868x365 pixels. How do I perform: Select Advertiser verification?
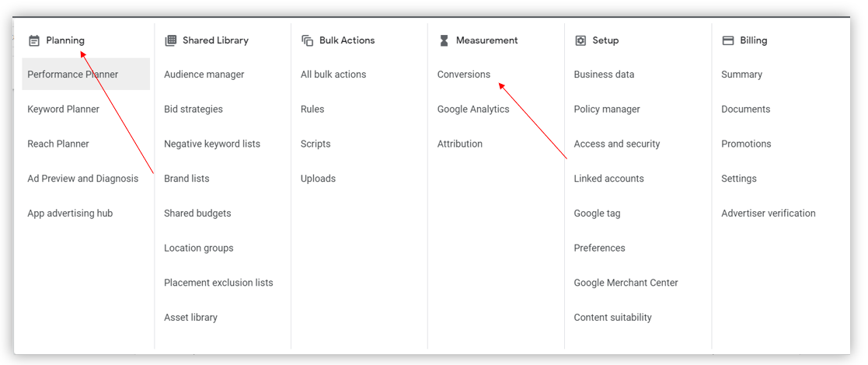point(769,213)
